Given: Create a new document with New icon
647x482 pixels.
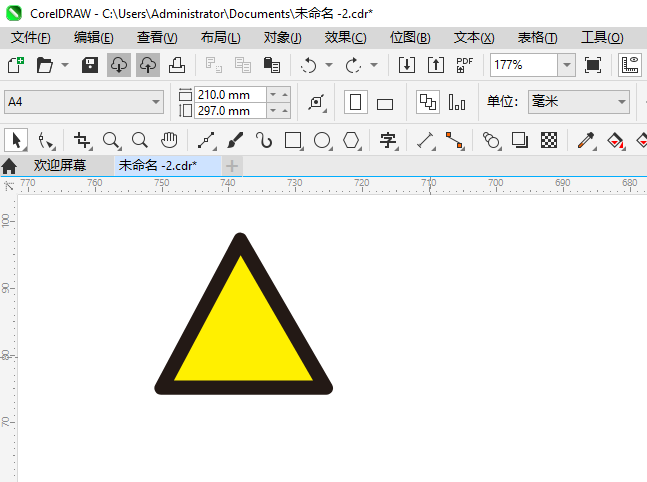Looking at the screenshot, I should tap(16, 65).
